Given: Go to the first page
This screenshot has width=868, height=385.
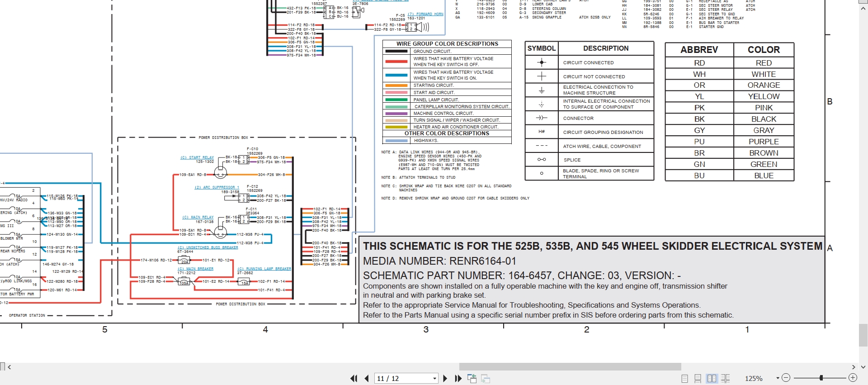Looking at the screenshot, I should (354, 378).
